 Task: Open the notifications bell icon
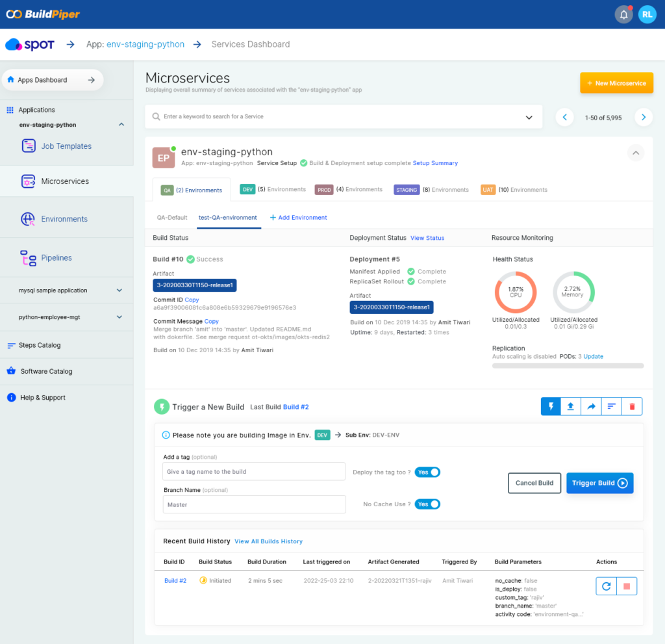click(623, 14)
